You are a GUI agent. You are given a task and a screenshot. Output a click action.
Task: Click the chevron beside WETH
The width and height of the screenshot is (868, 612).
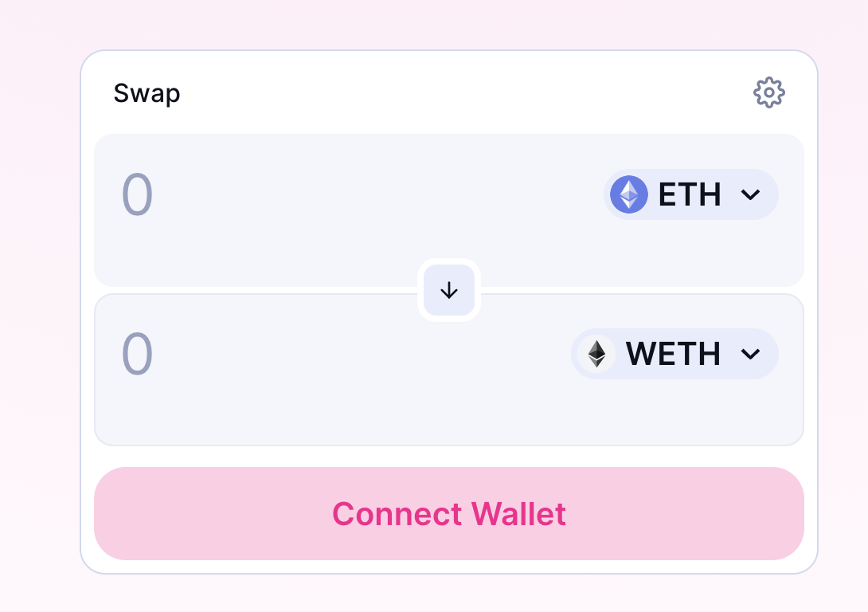(749, 354)
